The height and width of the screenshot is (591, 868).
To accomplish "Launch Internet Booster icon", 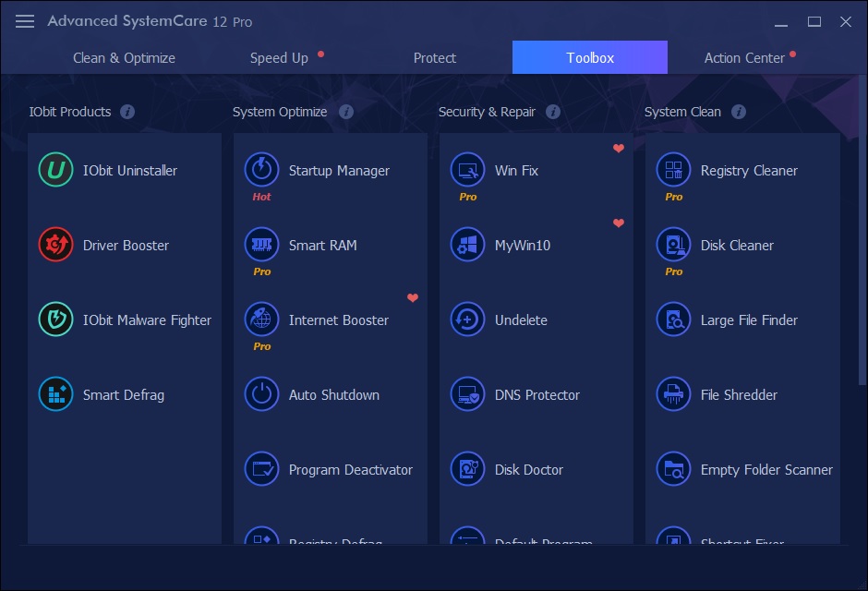I will tap(262, 320).
